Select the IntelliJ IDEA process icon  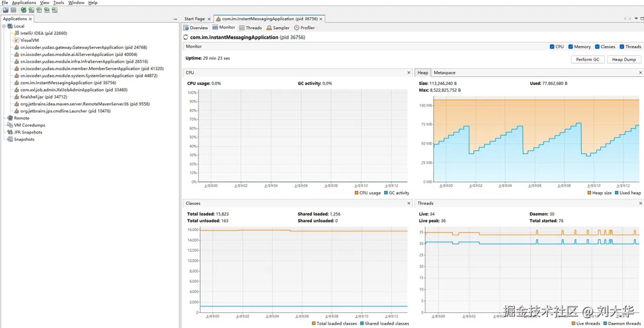click(x=17, y=33)
